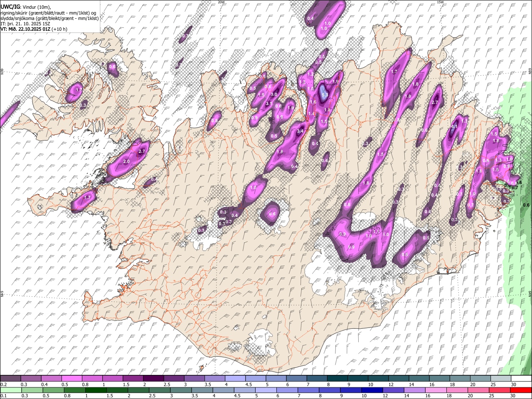The image size is (532, 399).
Task: Click the "IT: þri. 21. 10. 2025 15Z" line
Action: point(25,24)
